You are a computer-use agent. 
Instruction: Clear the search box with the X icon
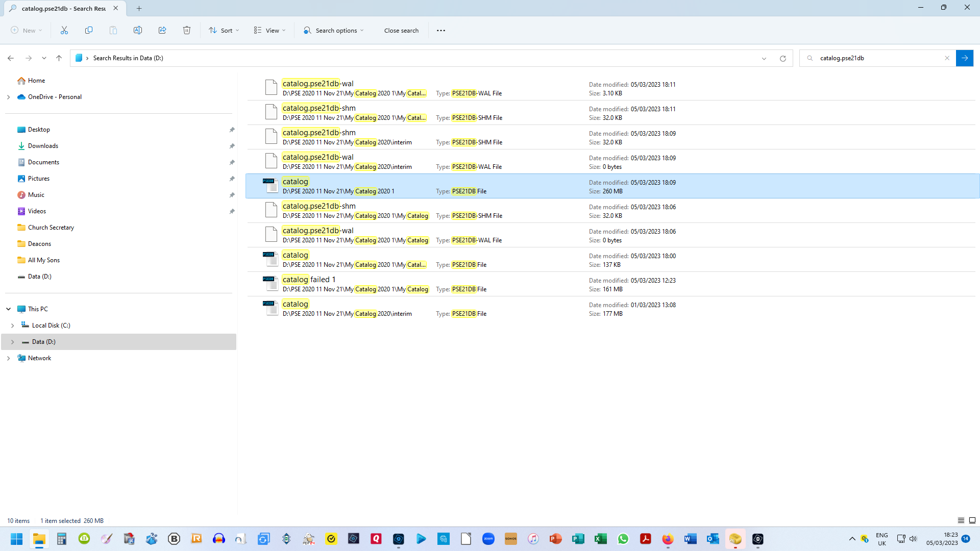[x=948, y=58]
